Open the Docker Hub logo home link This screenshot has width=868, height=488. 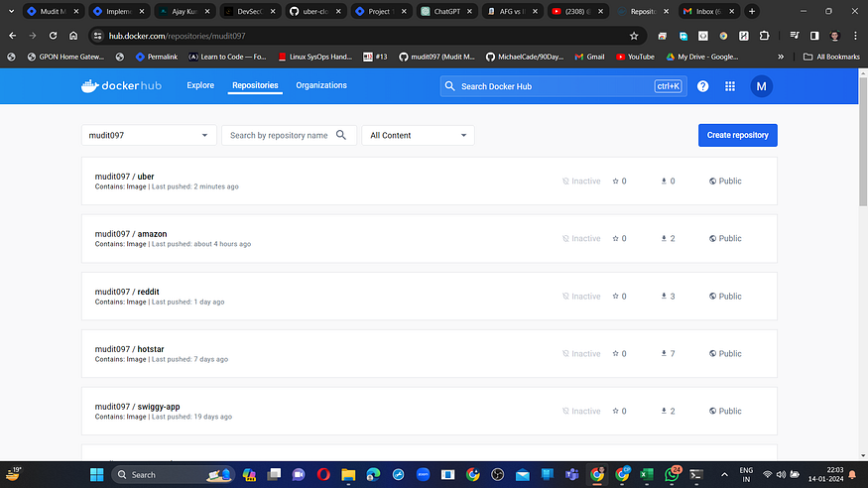121,85
